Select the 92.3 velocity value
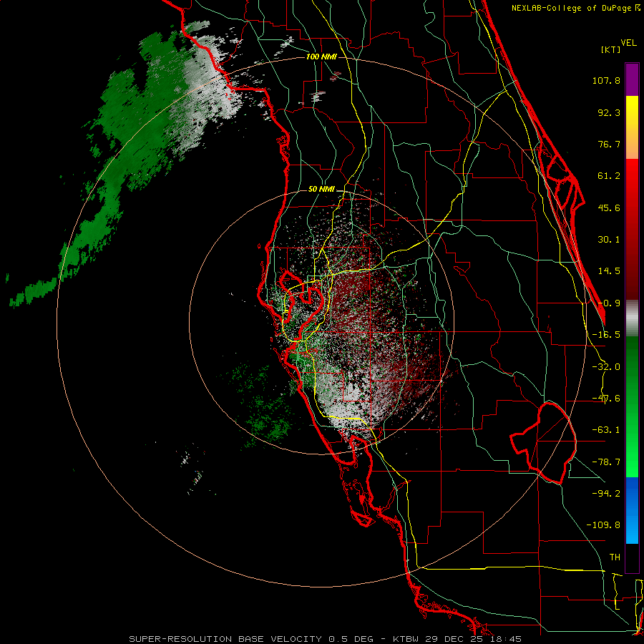The image size is (644, 644). 609,112
